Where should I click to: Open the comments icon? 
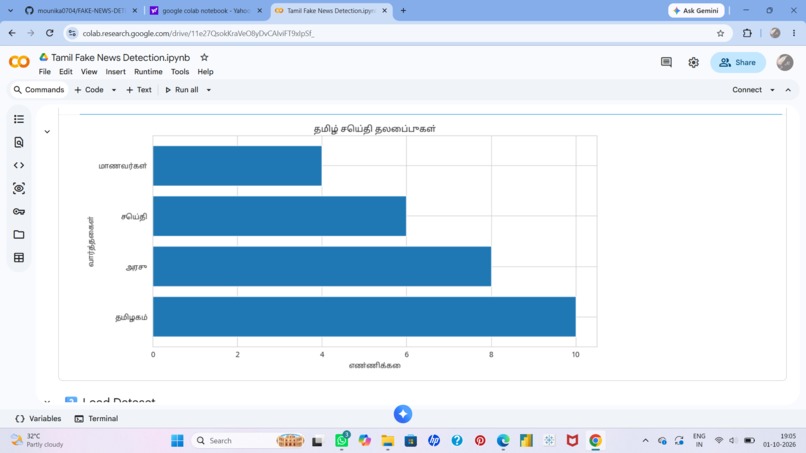(666, 62)
